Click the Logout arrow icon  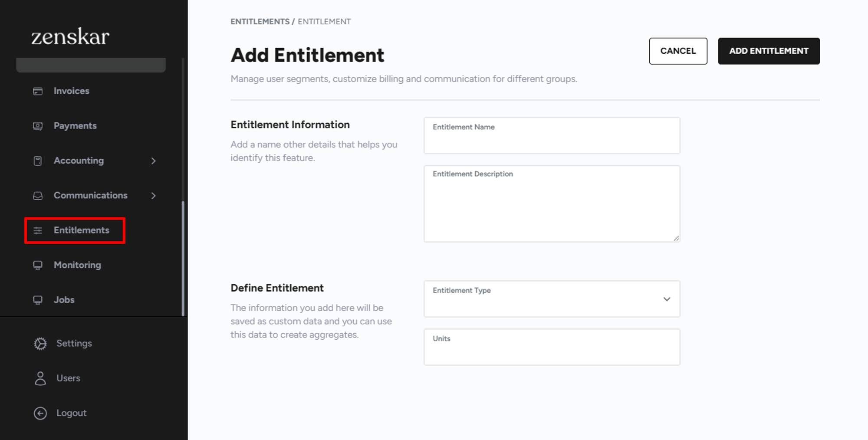[x=40, y=413]
